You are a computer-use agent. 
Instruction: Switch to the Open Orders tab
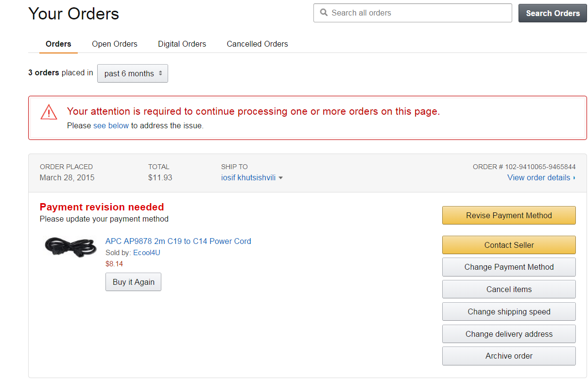115,44
